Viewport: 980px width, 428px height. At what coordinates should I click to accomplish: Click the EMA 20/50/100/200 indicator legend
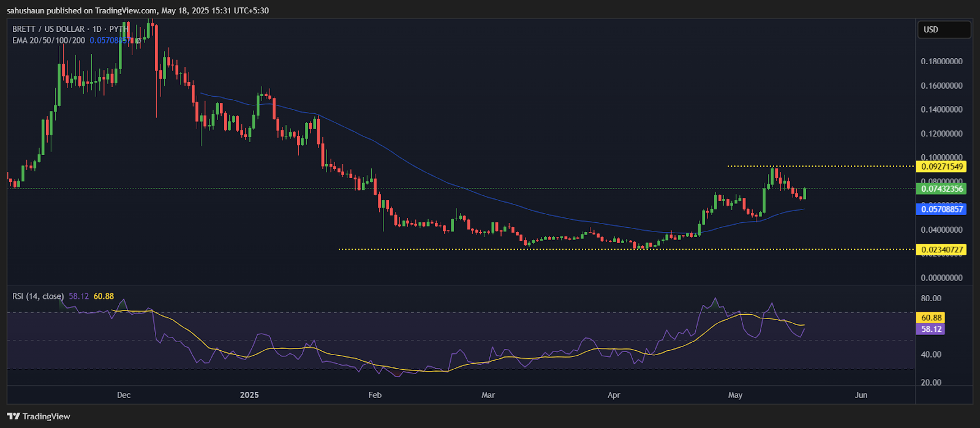[x=49, y=40]
